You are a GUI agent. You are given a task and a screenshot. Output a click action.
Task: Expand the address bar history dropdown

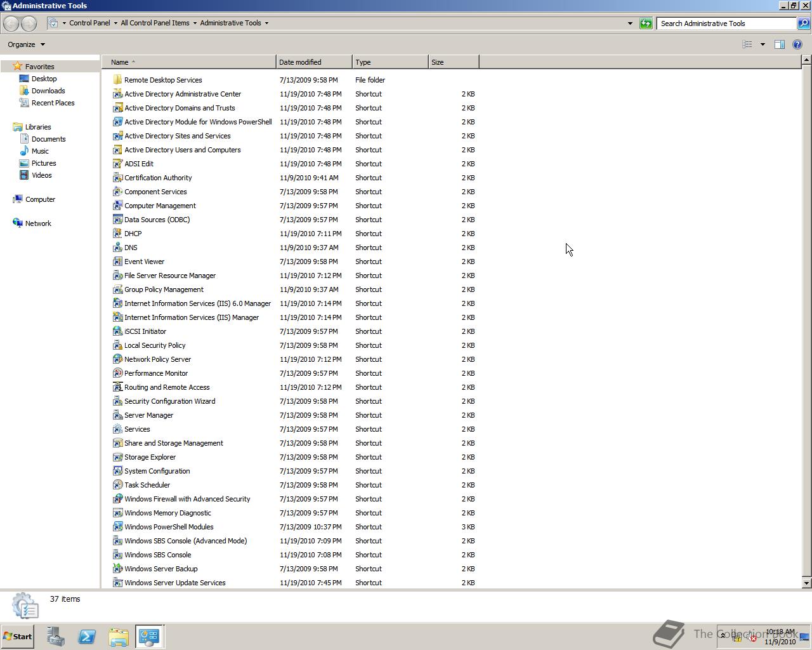pos(630,23)
